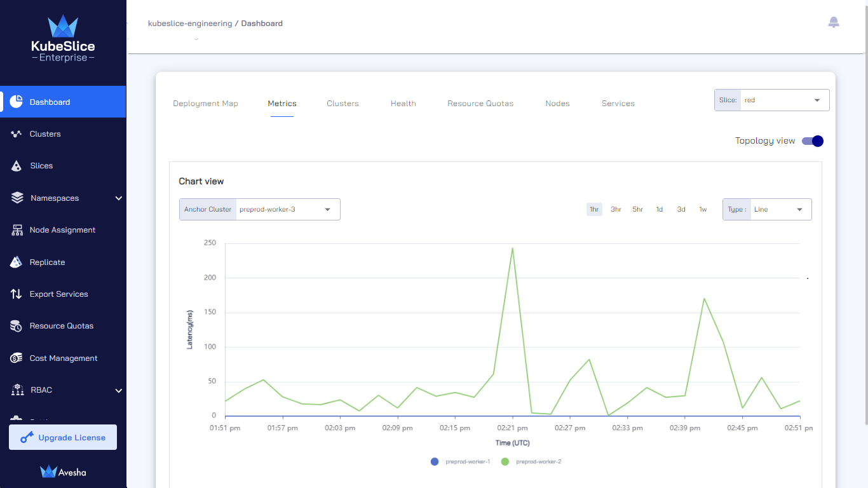Click the Chart view heading

click(x=201, y=182)
